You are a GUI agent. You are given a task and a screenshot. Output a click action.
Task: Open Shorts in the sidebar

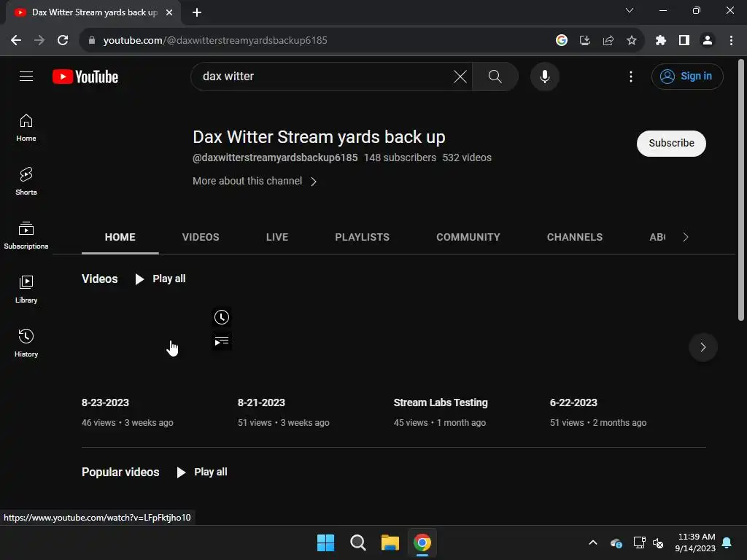26,182
